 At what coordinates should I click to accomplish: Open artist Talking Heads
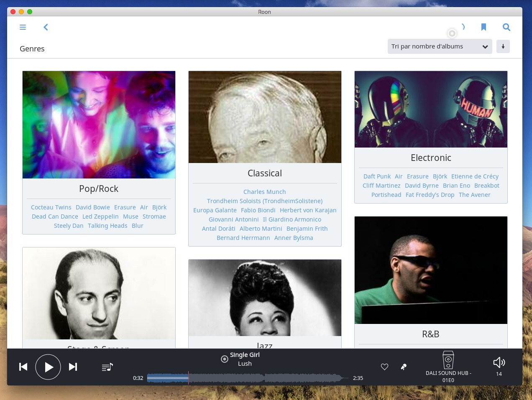pyautogui.click(x=107, y=226)
